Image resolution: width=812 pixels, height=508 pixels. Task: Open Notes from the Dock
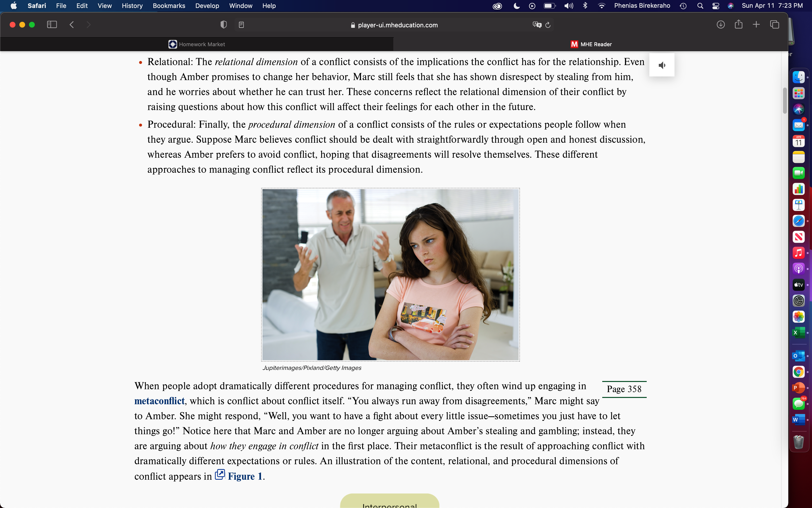[x=798, y=157]
